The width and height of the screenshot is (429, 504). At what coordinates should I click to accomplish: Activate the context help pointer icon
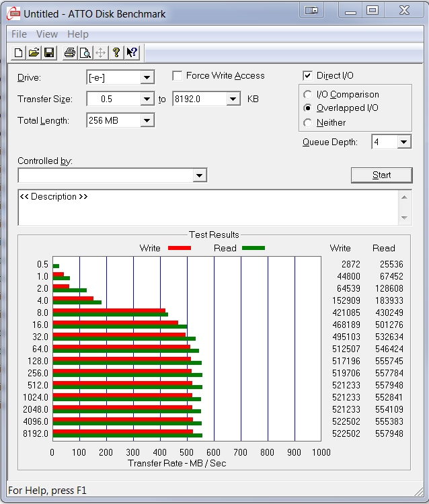click(132, 52)
